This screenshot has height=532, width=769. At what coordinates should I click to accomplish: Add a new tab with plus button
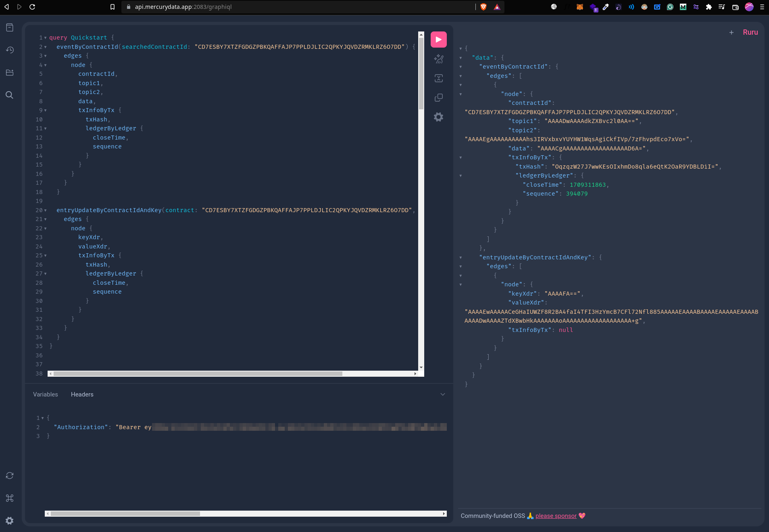tap(731, 33)
